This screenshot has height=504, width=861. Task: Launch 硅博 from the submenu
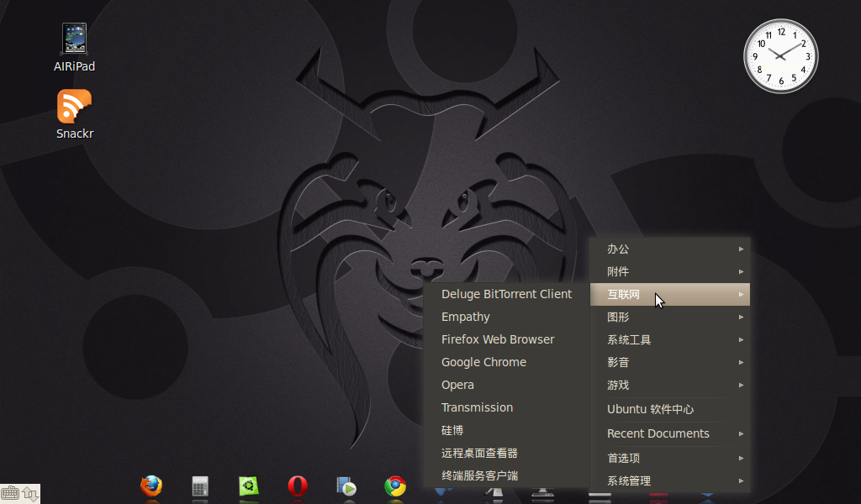pyautogui.click(x=506, y=431)
